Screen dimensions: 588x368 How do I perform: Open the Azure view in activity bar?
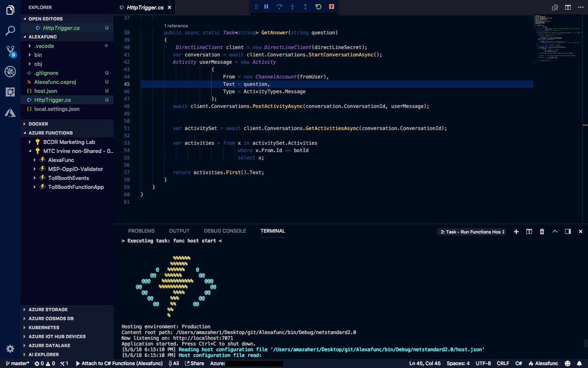coord(10,112)
